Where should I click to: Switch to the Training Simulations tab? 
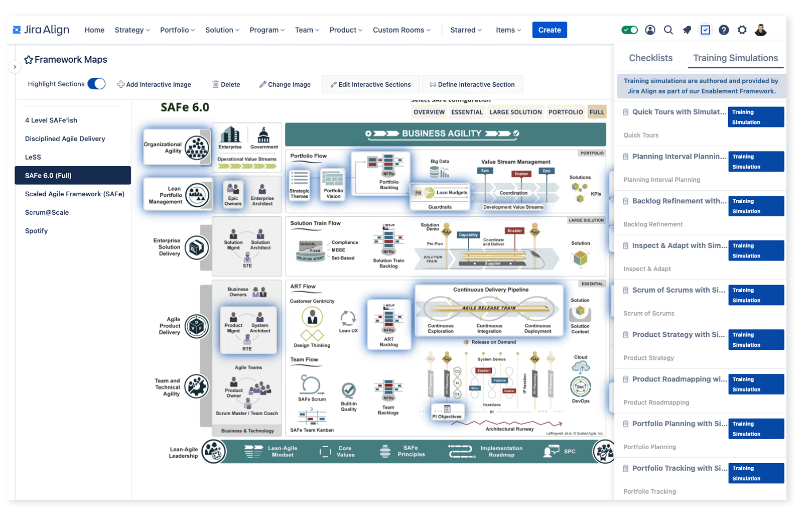coord(735,58)
